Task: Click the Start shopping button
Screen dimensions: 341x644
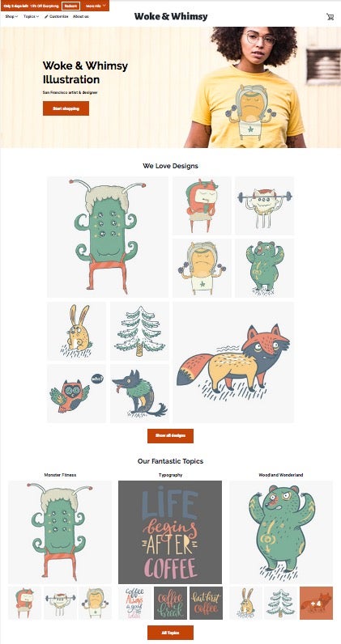Action: pos(66,108)
